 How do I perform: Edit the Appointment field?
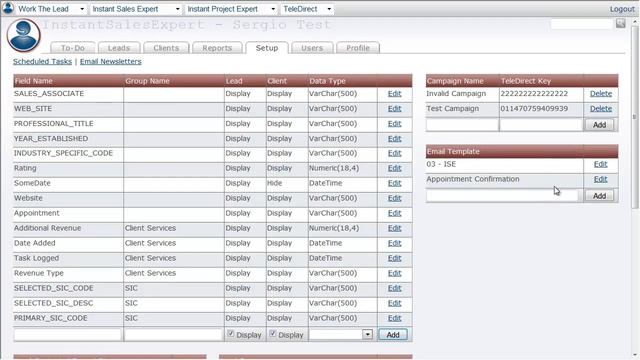(x=394, y=213)
